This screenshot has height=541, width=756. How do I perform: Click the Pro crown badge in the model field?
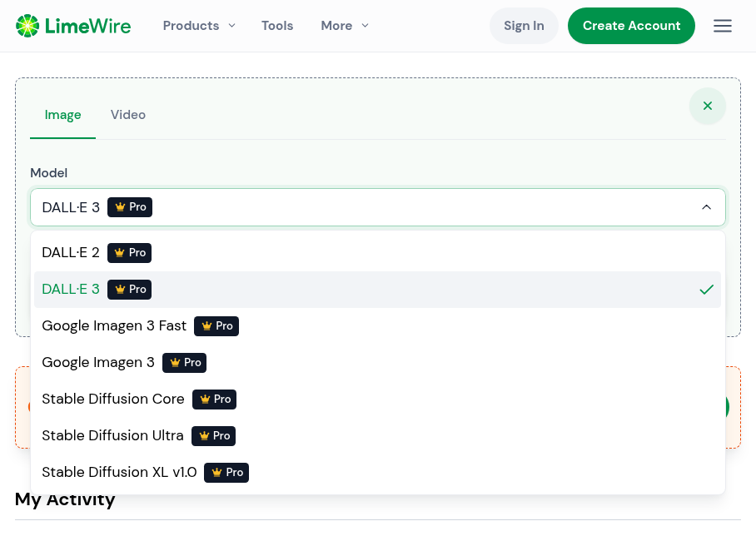(130, 207)
